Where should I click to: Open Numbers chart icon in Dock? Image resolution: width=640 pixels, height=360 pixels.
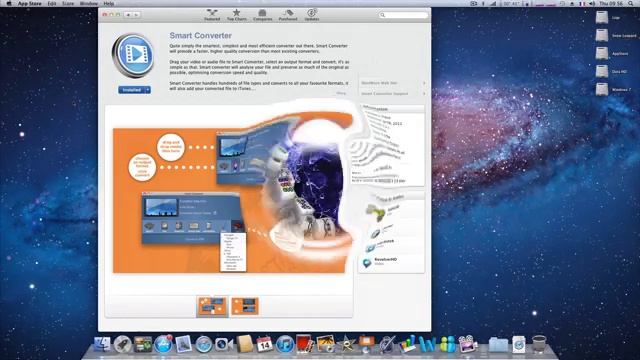click(407, 344)
